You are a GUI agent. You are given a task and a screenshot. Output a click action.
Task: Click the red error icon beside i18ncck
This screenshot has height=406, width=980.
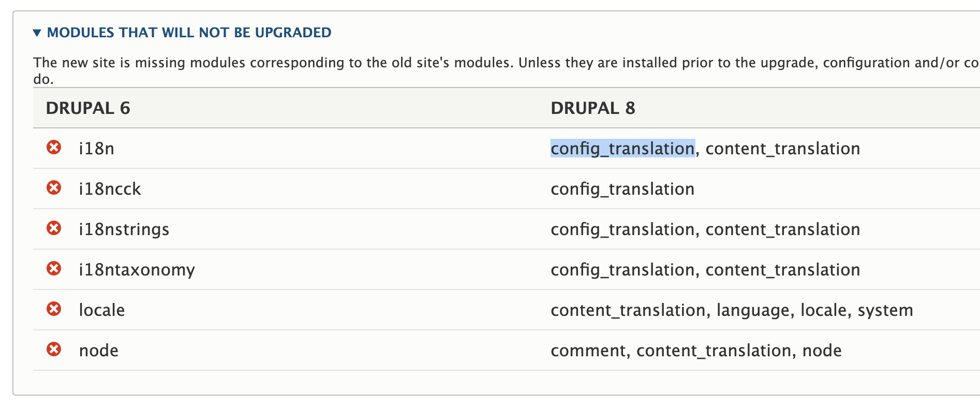(54, 188)
